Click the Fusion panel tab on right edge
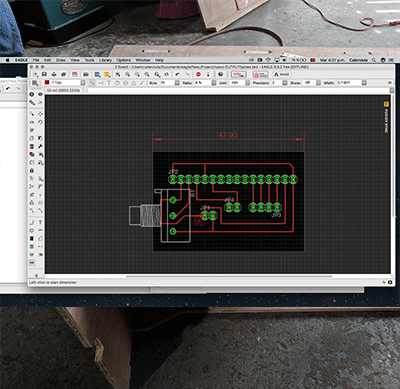The height and width of the screenshot is (389, 400). [x=386, y=117]
